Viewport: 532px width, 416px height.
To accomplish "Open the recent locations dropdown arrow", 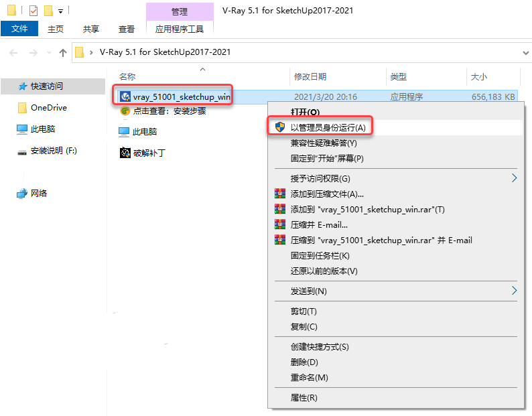I will (49, 53).
